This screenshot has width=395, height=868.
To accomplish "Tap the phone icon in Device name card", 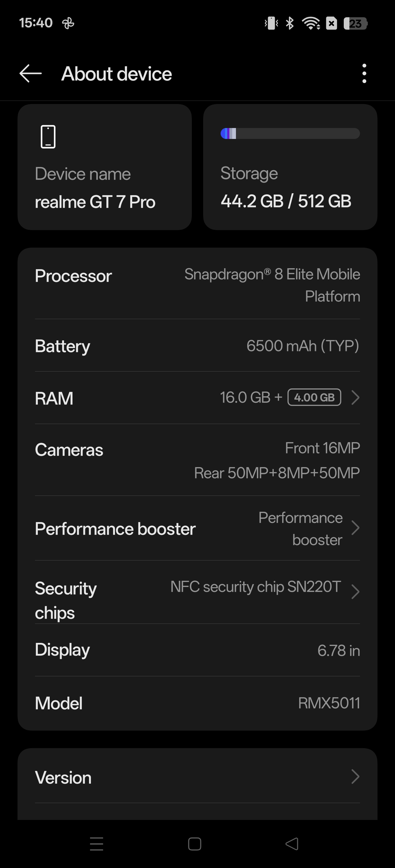I will click(48, 137).
